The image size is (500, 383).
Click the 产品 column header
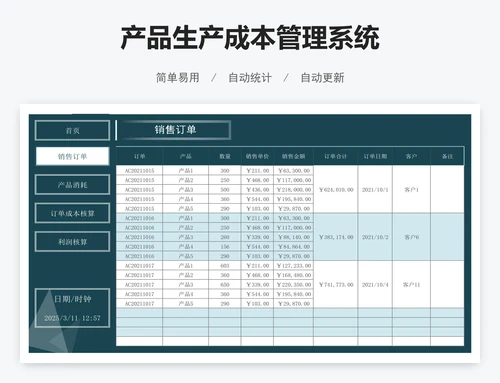click(x=186, y=156)
